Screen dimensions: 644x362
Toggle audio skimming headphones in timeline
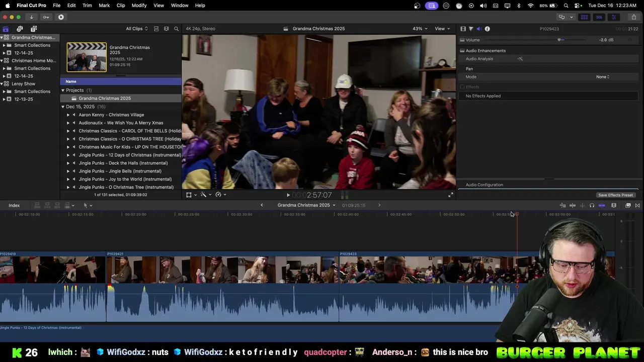coord(592,205)
